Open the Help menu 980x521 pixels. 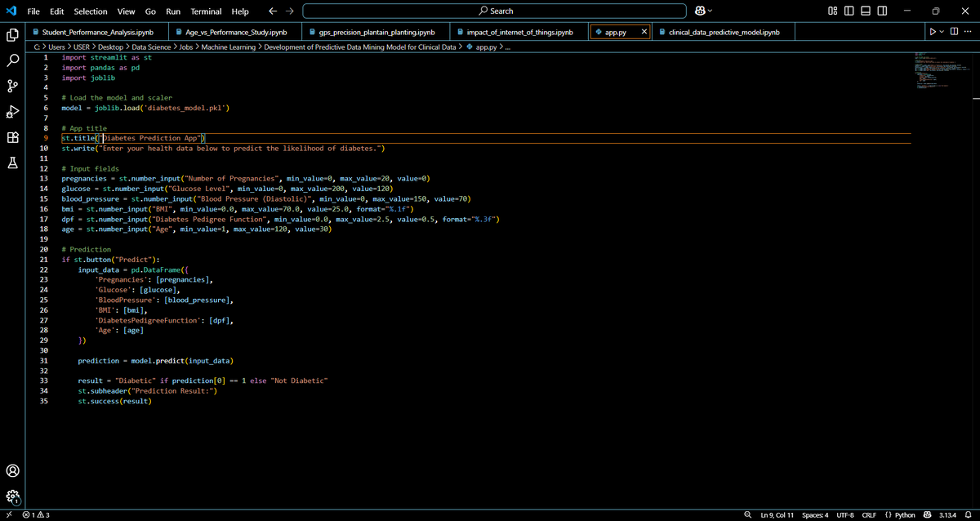pyautogui.click(x=240, y=11)
